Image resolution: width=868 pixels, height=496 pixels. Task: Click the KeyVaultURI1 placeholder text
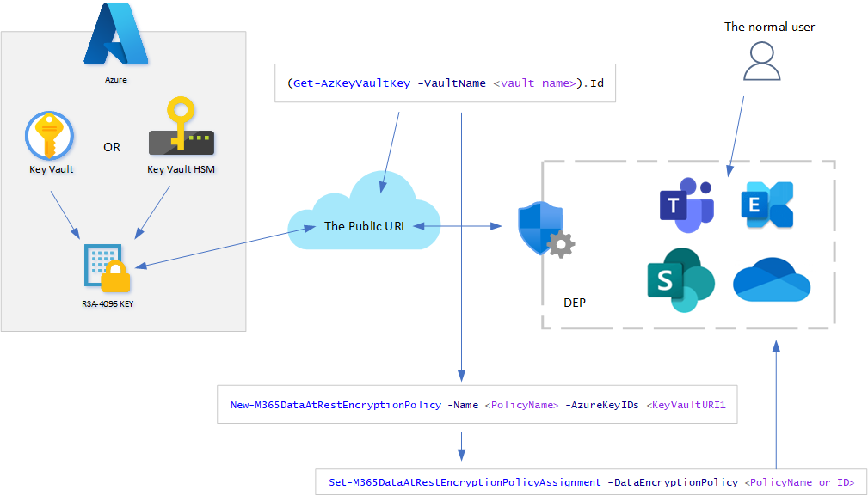[686, 404]
